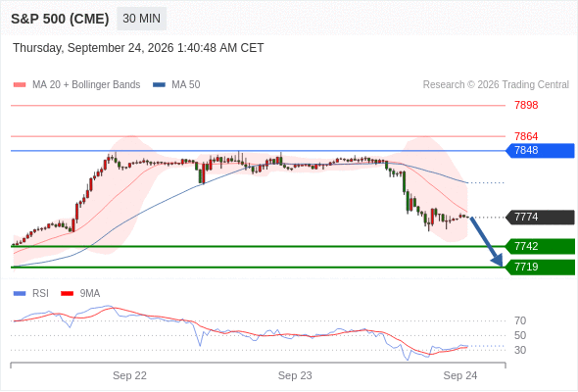Click the Sep 24 date axis label
The image size is (578, 392).
pos(460,375)
